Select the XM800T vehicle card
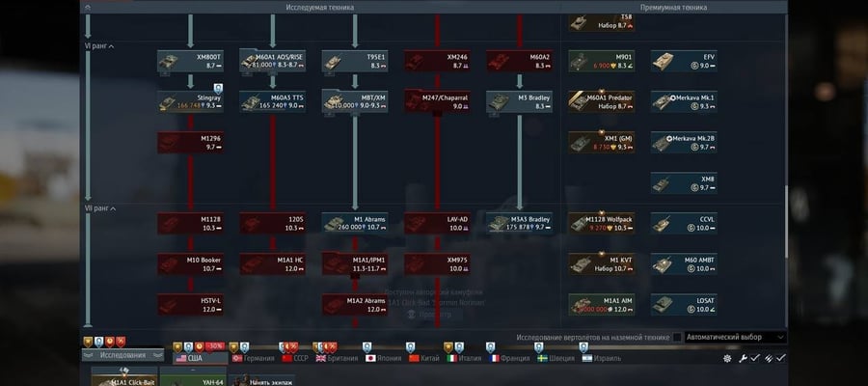The height and width of the screenshot is (386, 868). point(190,61)
